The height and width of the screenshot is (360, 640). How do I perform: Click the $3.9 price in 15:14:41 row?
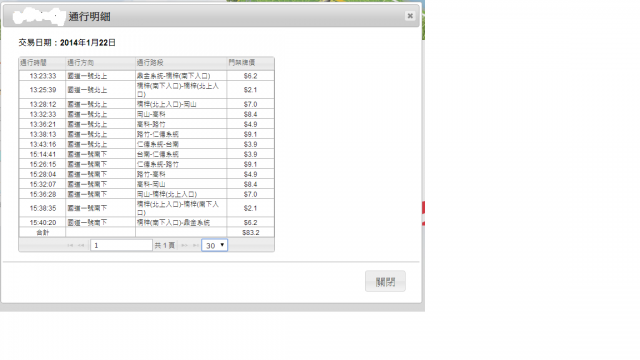pos(250,154)
